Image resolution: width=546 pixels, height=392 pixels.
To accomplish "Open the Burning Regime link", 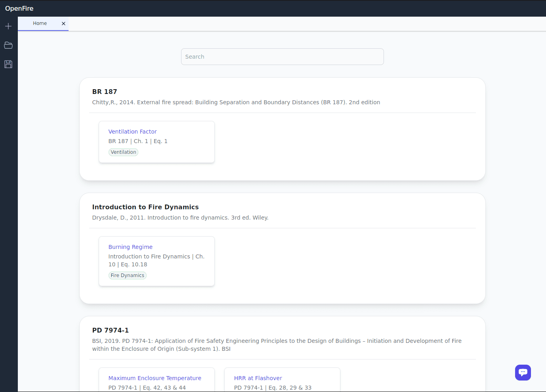I will pos(130,247).
